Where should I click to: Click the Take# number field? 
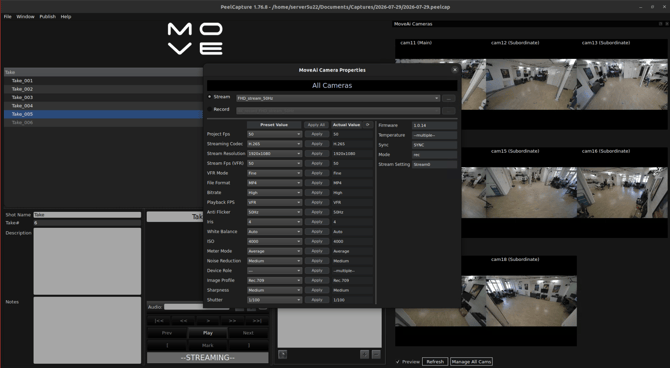click(87, 223)
